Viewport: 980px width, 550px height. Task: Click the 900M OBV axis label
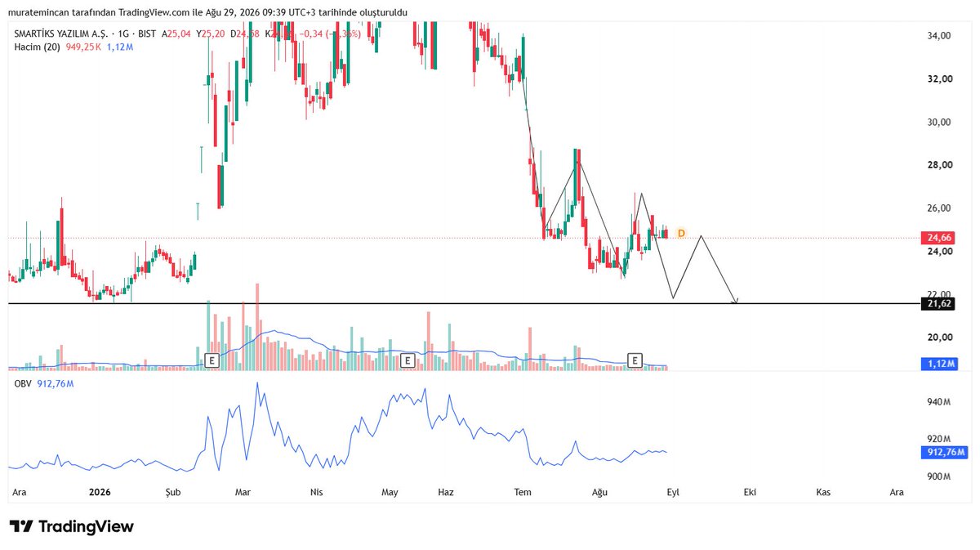pos(939,476)
